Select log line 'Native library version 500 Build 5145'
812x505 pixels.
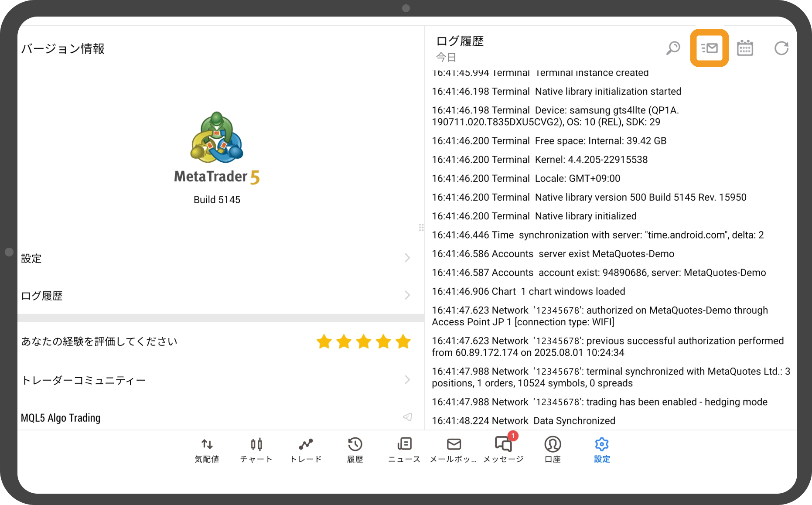click(x=589, y=197)
